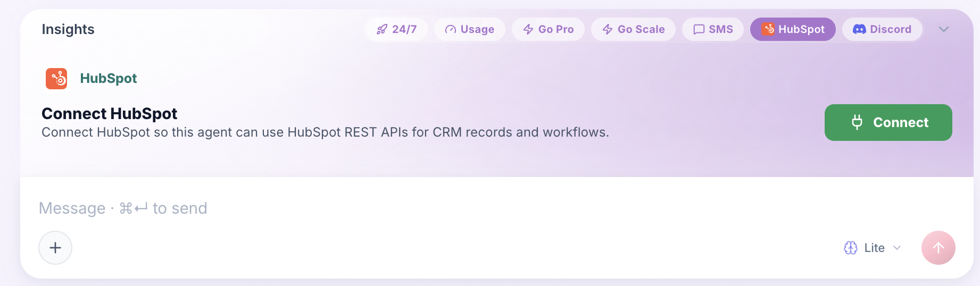Click the plus attachment button
980x286 pixels.
coord(55,248)
